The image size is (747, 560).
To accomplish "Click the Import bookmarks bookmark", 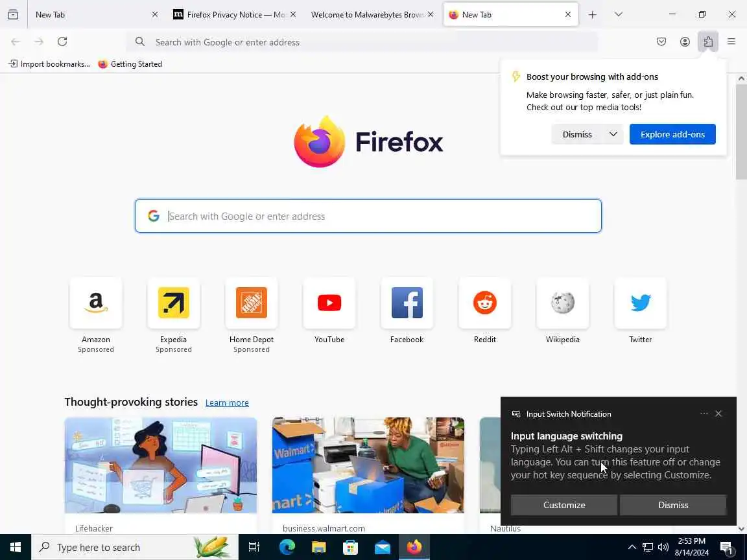I will tap(49, 64).
